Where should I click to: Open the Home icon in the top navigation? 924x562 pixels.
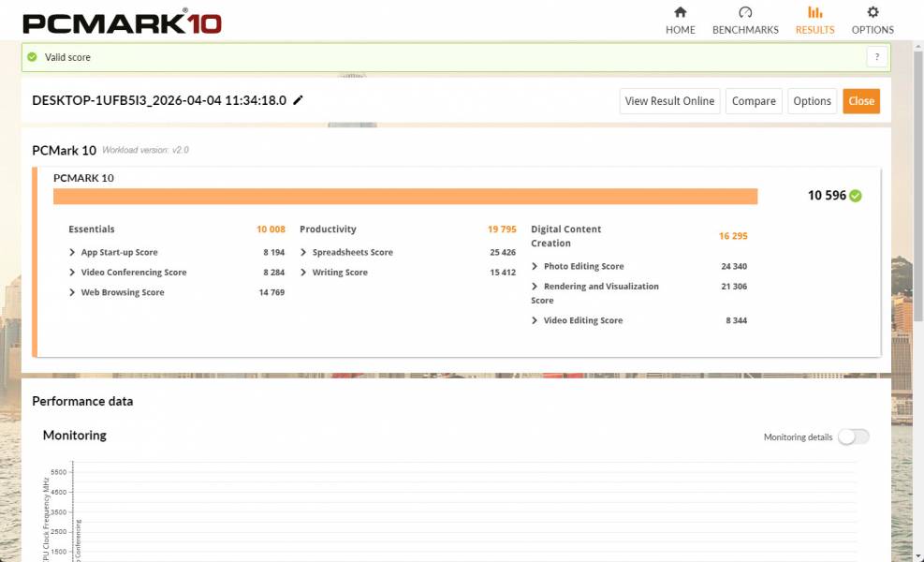coord(680,13)
